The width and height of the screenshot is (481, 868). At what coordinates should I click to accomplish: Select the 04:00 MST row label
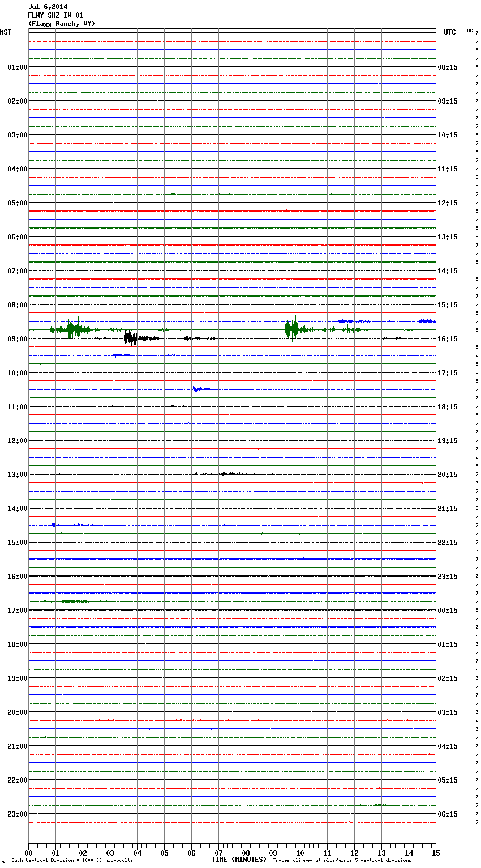pyautogui.click(x=18, y=169)
